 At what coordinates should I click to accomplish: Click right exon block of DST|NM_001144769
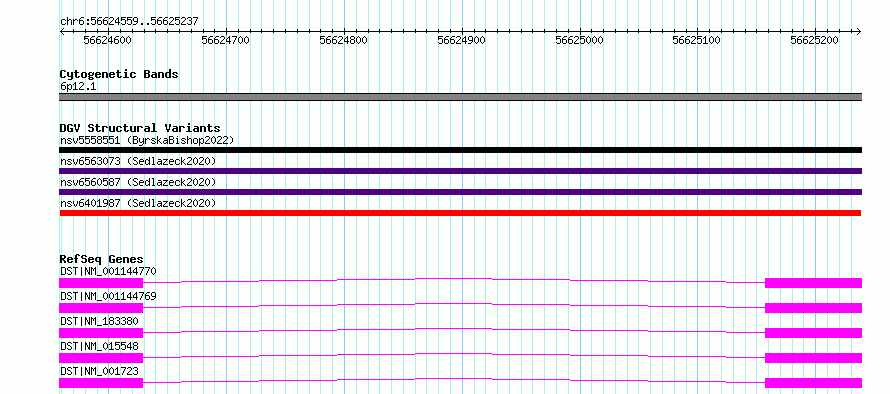(x=813, y=308)
